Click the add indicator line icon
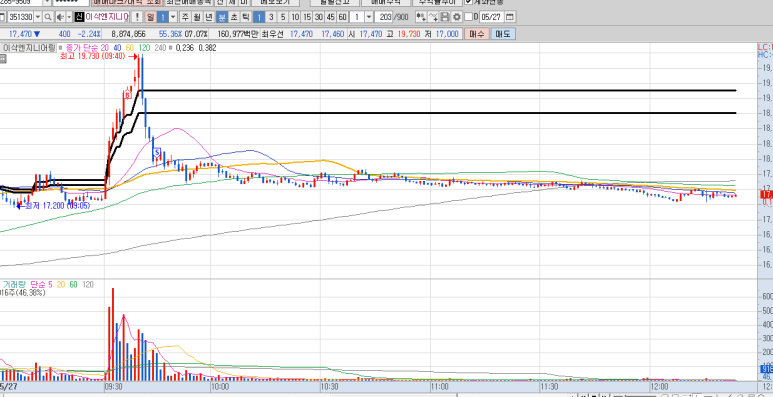 pos(433,17)
